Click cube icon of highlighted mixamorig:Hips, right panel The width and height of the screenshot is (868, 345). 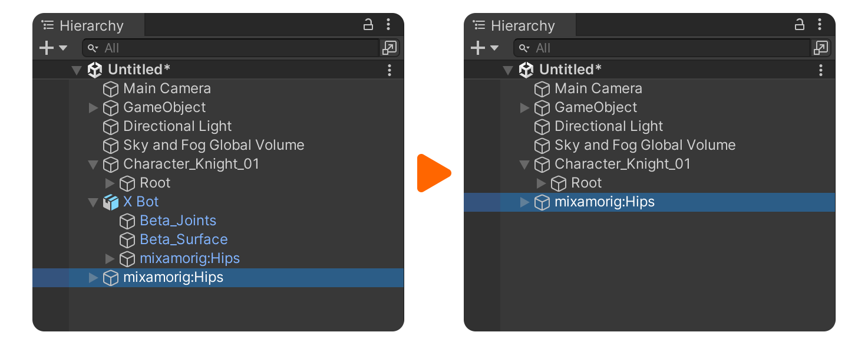pos(542,202)
